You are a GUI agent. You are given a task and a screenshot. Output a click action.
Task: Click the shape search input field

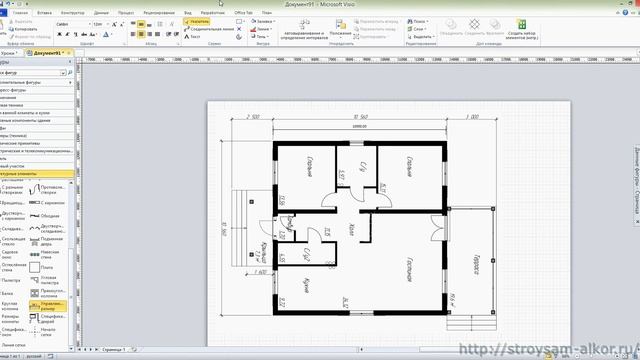click(x=33, y=73)
